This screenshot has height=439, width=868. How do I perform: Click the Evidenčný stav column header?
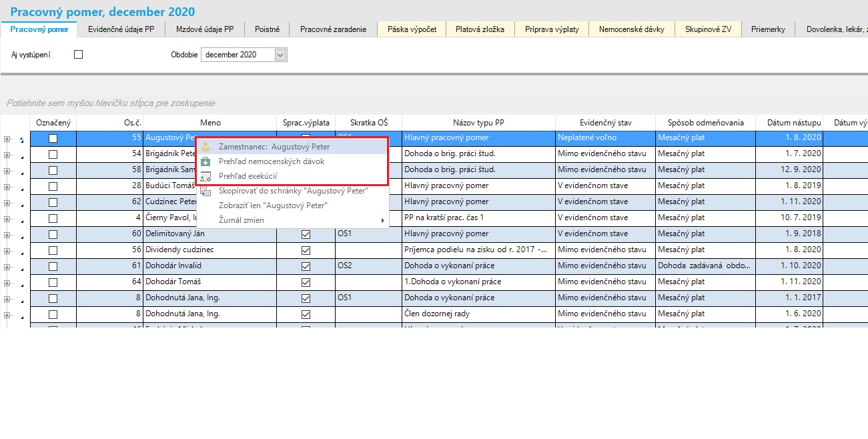coord(605,123)
